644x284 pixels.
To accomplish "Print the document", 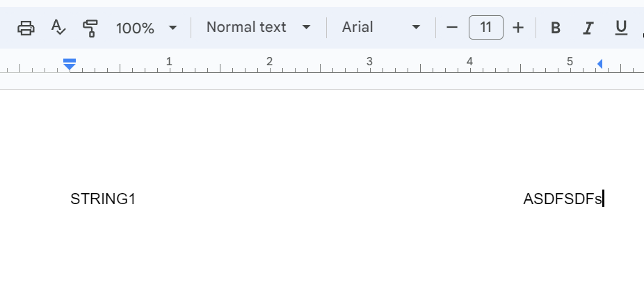I will pos(26,28).
